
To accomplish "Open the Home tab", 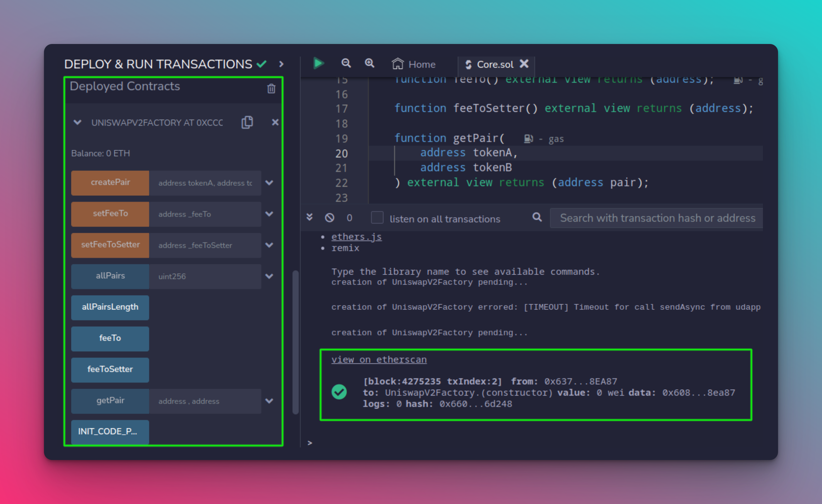I will tap(414, 64).
